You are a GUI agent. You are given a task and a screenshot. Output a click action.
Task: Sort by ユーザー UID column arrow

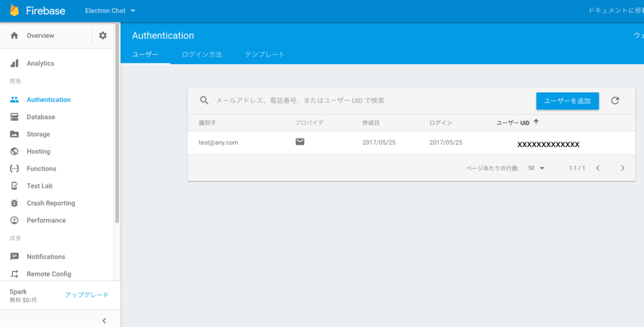536,122
